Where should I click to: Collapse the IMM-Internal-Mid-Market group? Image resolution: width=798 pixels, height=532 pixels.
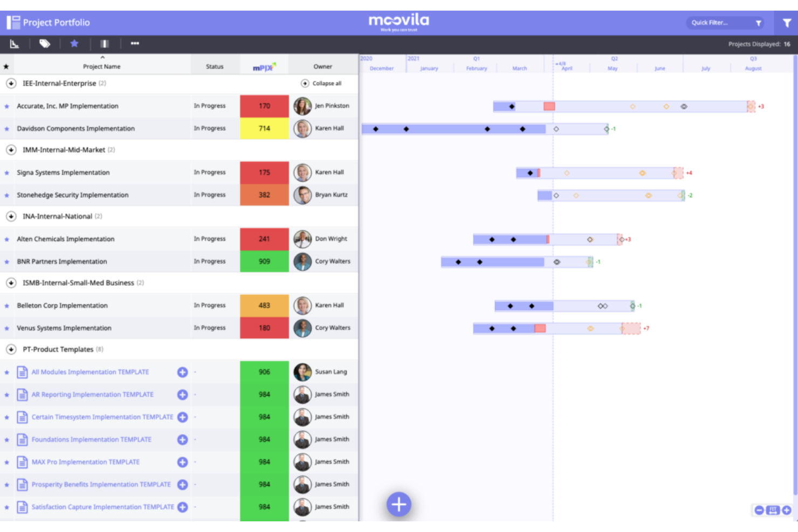(x=11, y=150)
